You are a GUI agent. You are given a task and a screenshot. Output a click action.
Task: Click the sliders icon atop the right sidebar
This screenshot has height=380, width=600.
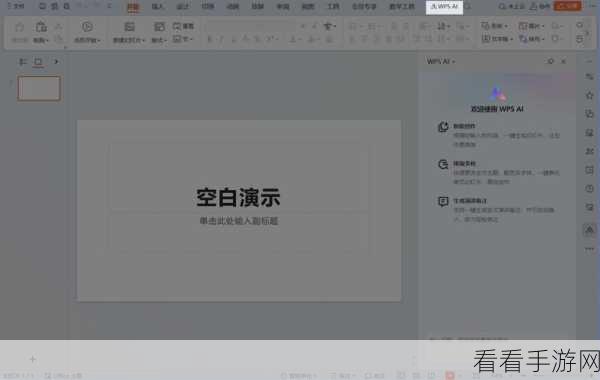pos(589,77)
